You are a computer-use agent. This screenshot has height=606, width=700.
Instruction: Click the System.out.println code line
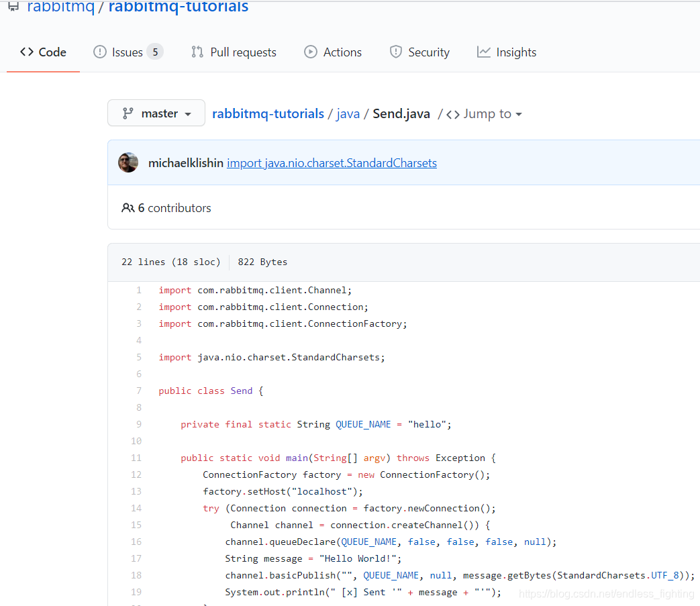click(363, 592)
